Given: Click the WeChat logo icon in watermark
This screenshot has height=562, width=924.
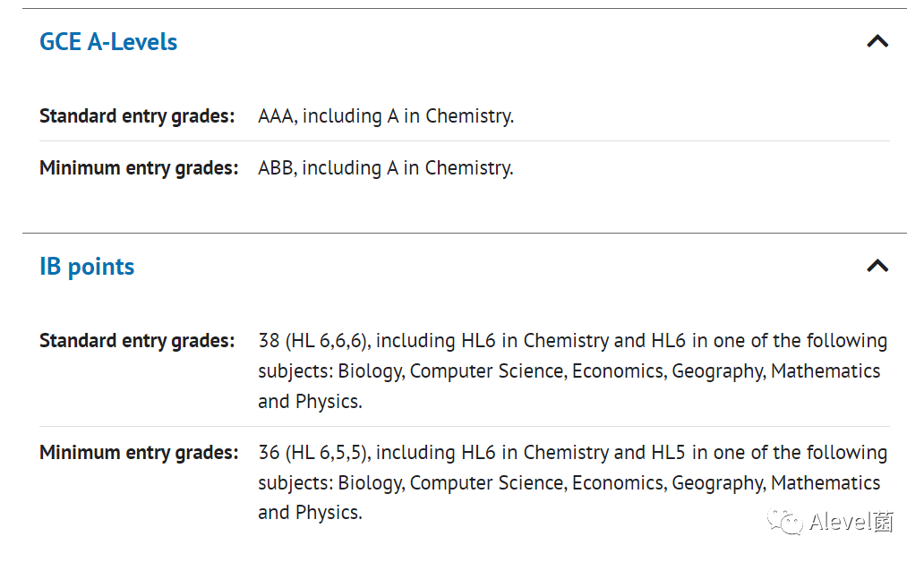Looking at the screenshot, I should [785, 522].
